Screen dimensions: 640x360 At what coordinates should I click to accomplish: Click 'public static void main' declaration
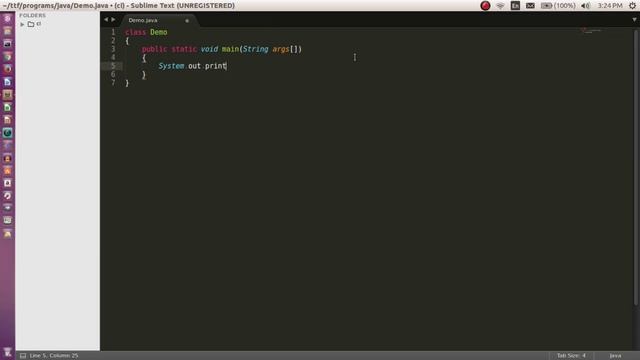tap(190, 49)
